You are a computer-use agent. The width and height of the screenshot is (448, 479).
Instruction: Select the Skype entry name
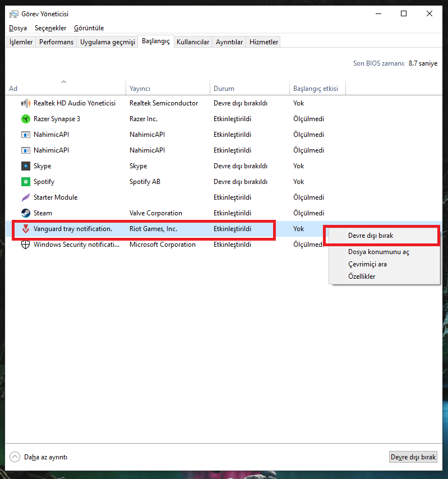pyautogui.click(x=42, y=166)
